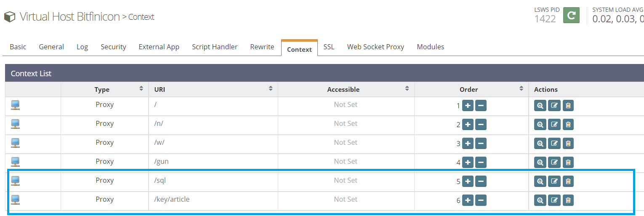Viewport: 644px width, 216px height.
Task: Click the /key/article URI cell
Action: click(172, 199)
